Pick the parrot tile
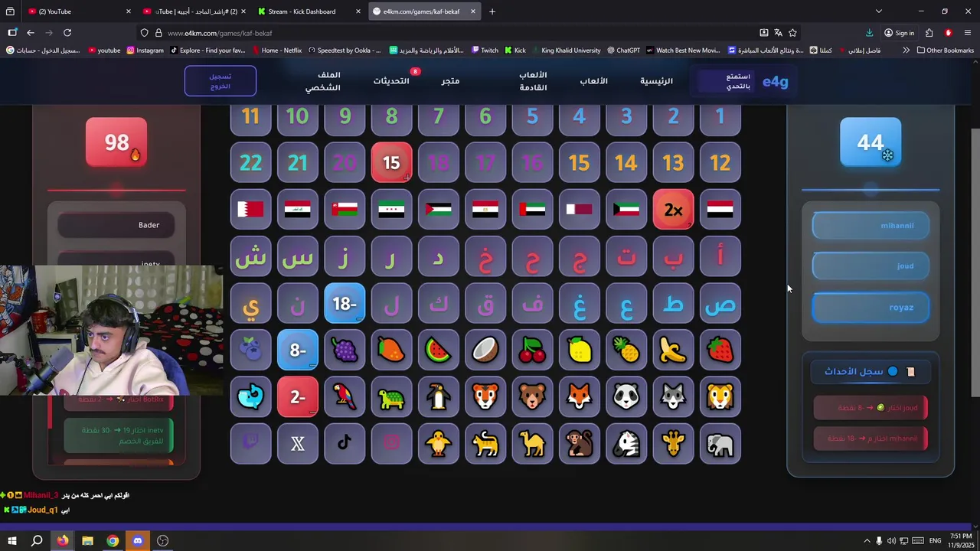The height and width of the screenshot is (551, 980). click(x=345, y=397)
